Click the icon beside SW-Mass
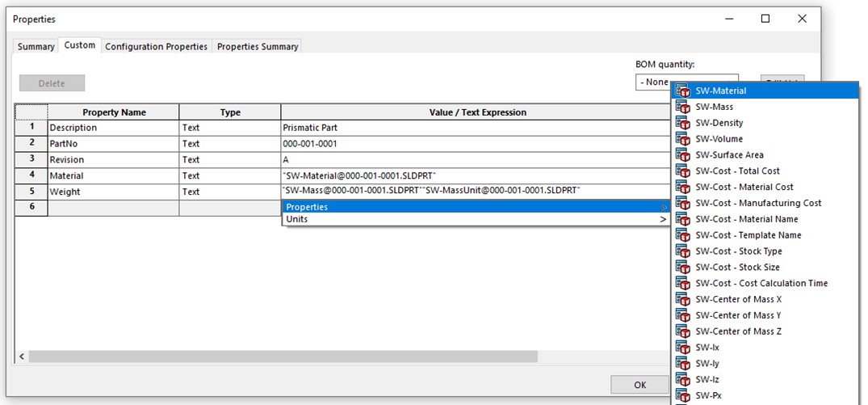Viewport: 868px width, 405px height. click(683, 108)
